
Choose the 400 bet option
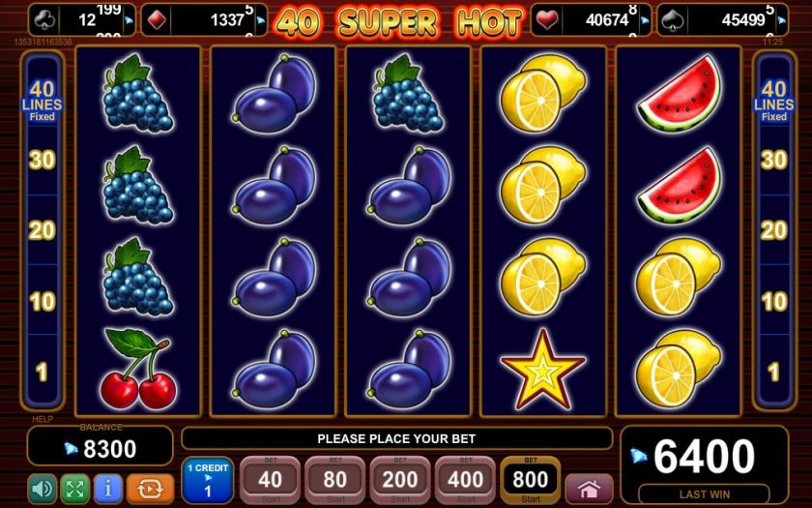(465, 480)
